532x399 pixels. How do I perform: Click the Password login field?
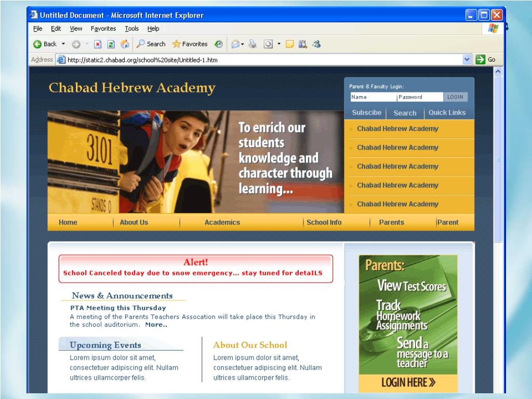pos(420,97)
